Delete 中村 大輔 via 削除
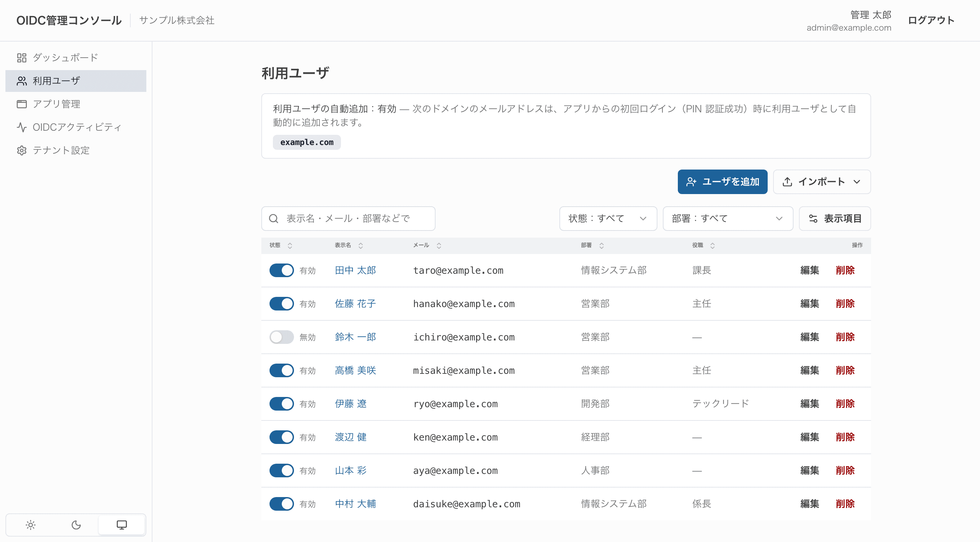This screenshot has width=980, height=542. [845, 504]
